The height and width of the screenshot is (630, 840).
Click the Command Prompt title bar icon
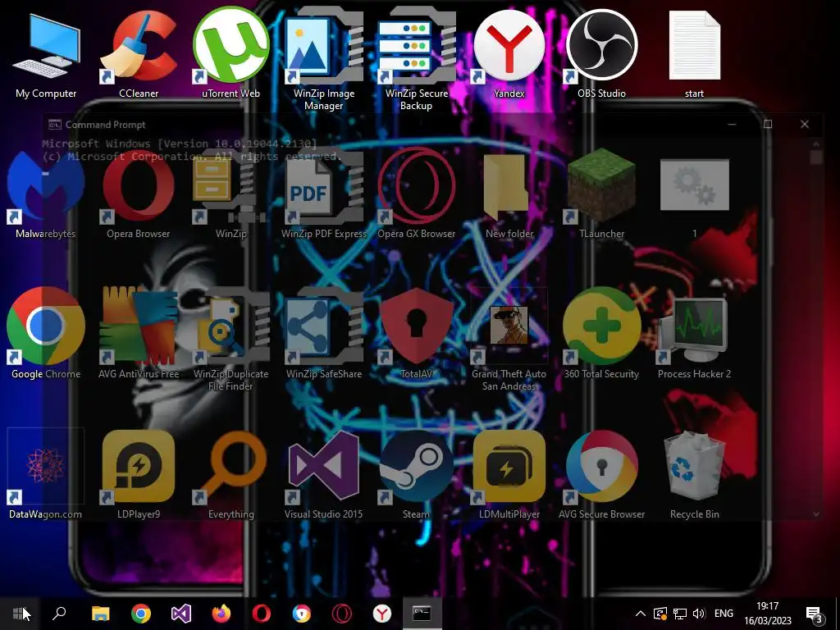click(x=55, y=125)
